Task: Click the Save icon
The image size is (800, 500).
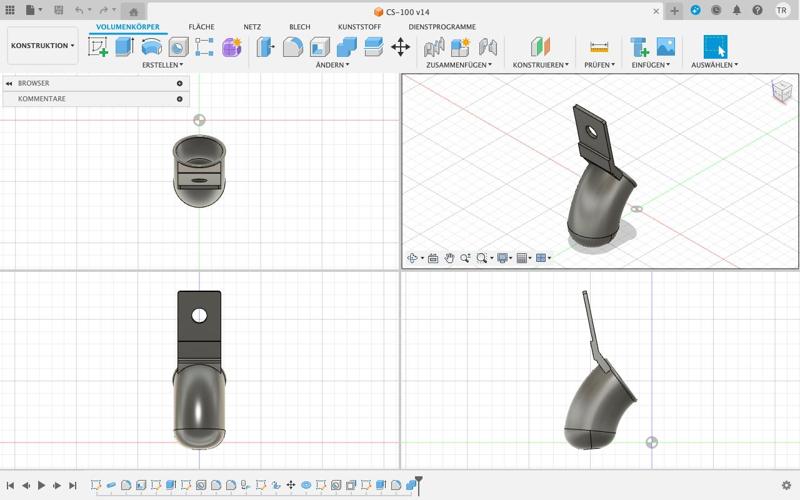Action: [58, 10]
